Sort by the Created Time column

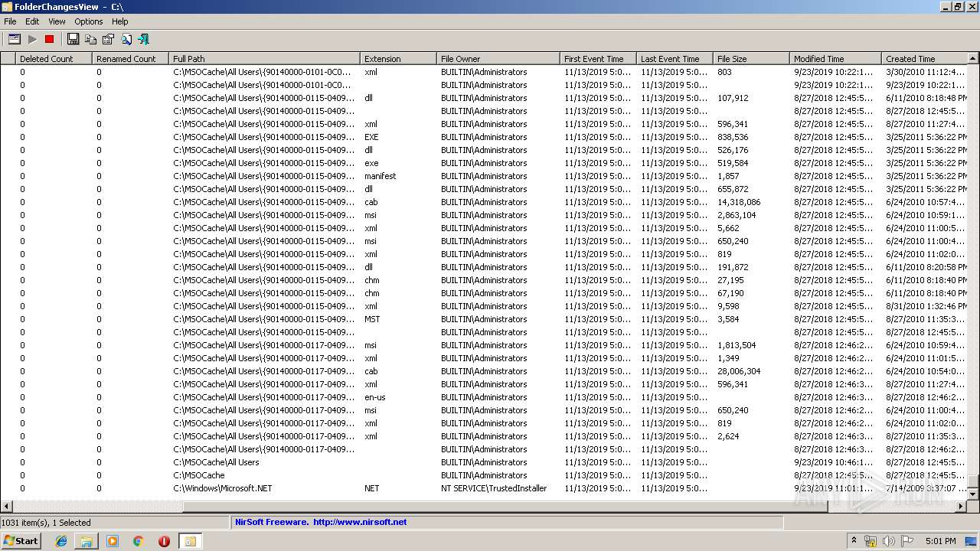pyautogui.click(x=924, y=59)
